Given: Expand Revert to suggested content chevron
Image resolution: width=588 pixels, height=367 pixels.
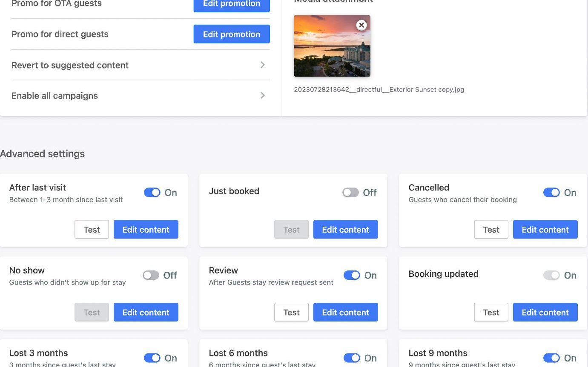Looking at the screenshot, I should click(263, 65).
